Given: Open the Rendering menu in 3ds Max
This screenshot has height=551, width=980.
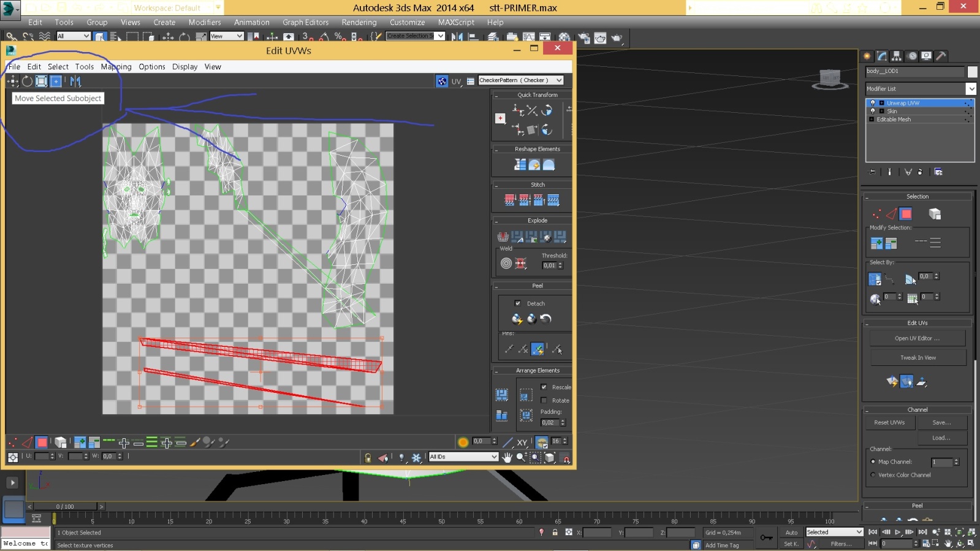Looking at the screenshot, I should coord(359,23).
